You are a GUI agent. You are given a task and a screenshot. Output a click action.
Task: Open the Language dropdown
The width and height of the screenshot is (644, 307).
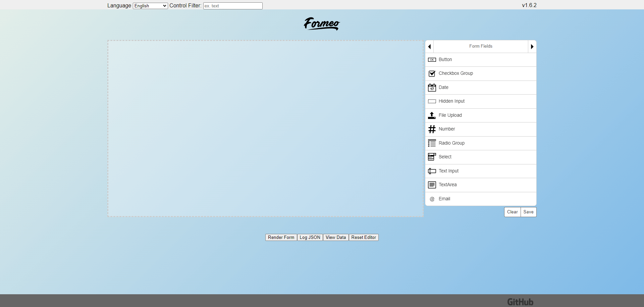coord(150,6)
